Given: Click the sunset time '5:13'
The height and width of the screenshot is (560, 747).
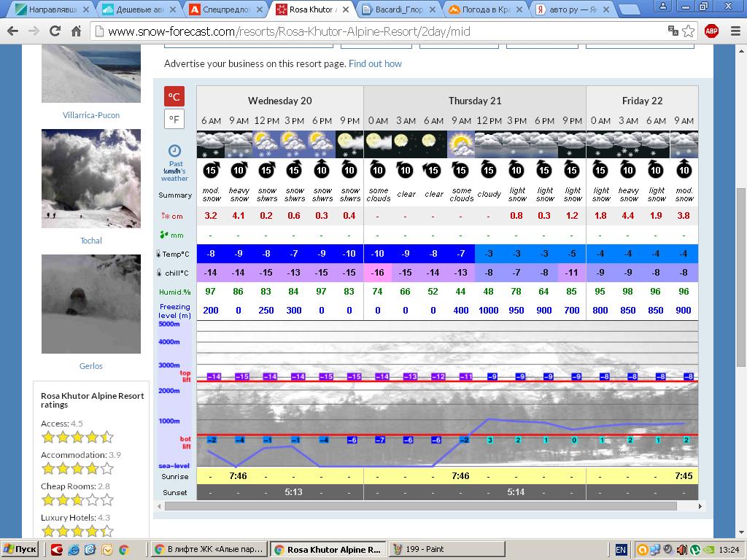Looking at the screenshot, I should (293, 492).
